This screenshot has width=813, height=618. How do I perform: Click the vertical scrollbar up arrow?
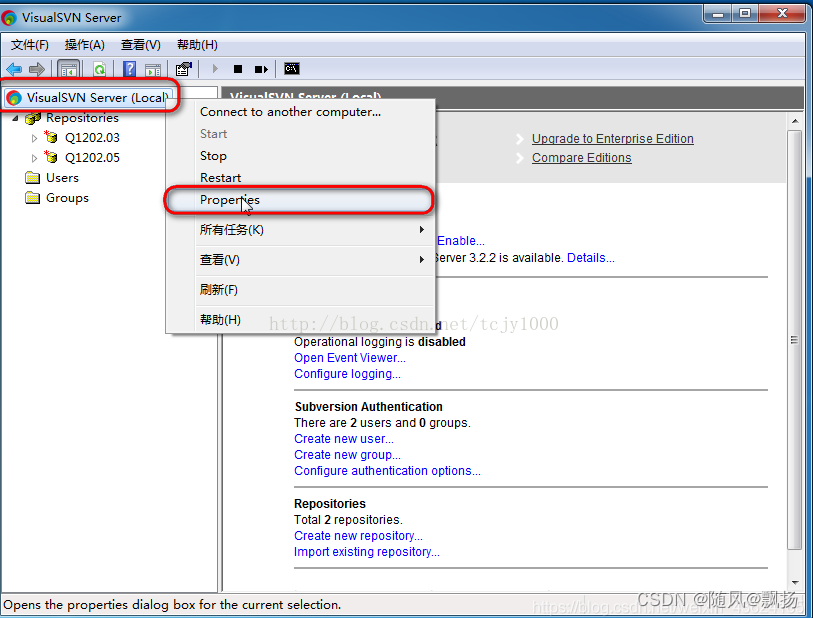(x=795, y=121)
